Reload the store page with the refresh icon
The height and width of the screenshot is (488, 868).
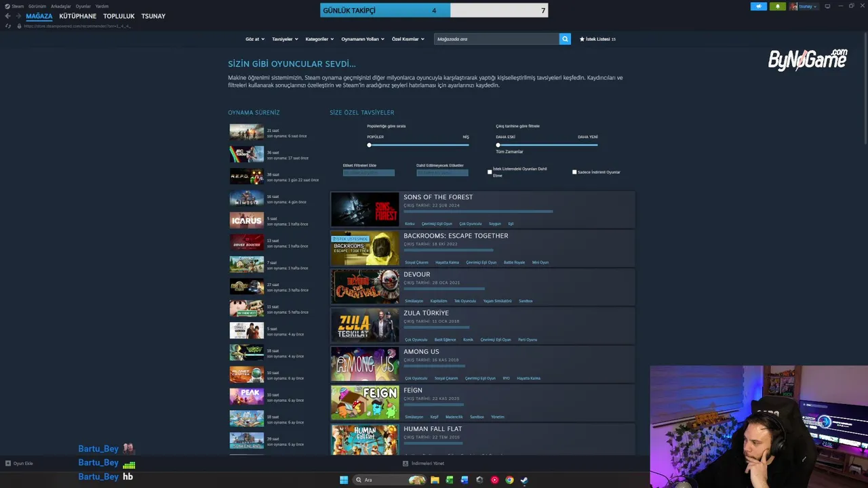pyautogui.click(x=8, y=26)
